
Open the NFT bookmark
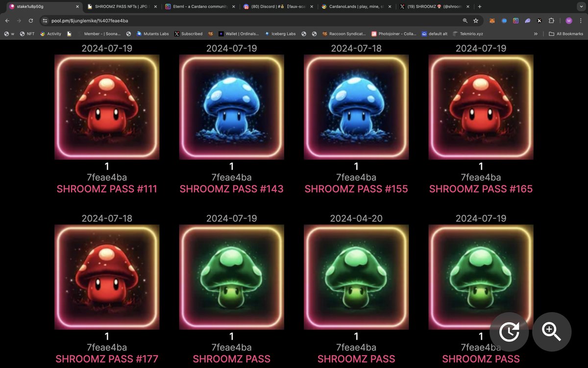(27, 34)
